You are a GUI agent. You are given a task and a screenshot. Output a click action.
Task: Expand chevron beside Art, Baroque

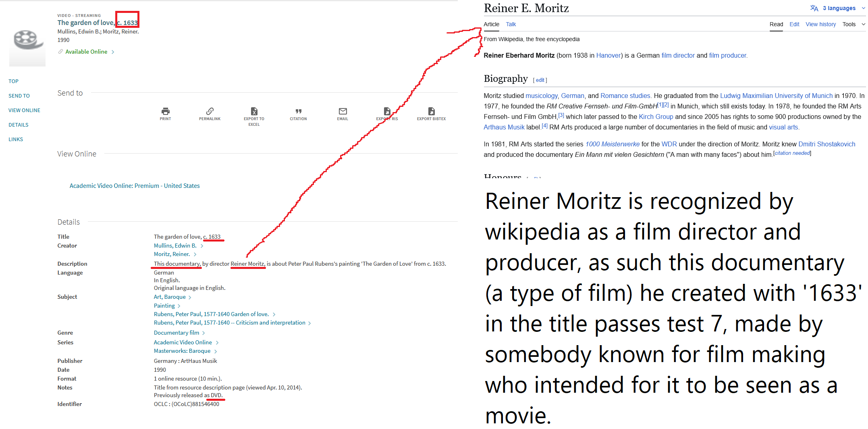(190, 297)
